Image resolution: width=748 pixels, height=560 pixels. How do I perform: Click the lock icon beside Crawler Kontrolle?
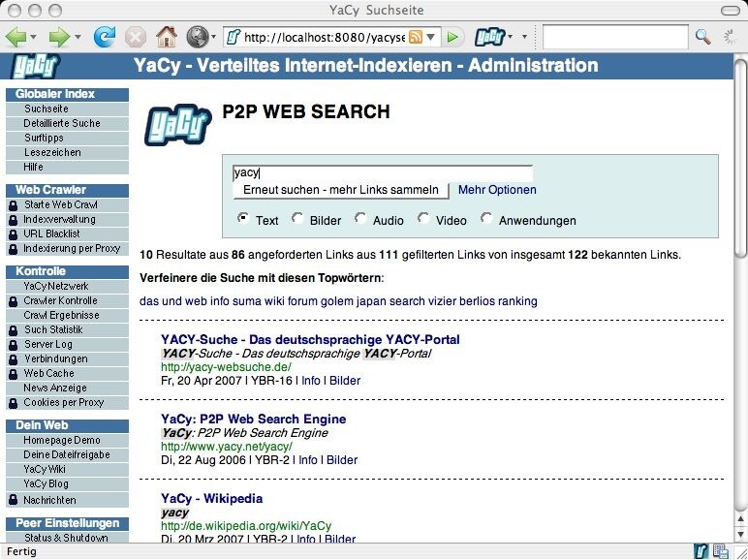(13, 301)
